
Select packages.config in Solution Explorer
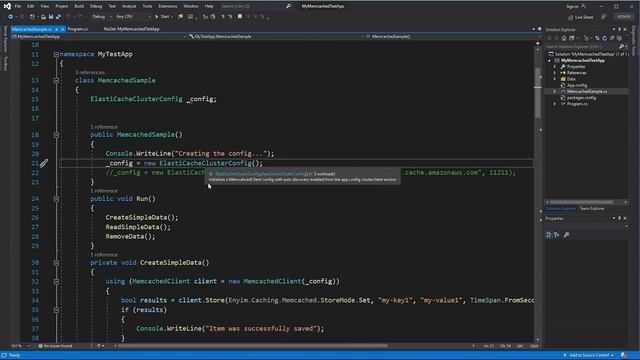(x=581, y=98)
